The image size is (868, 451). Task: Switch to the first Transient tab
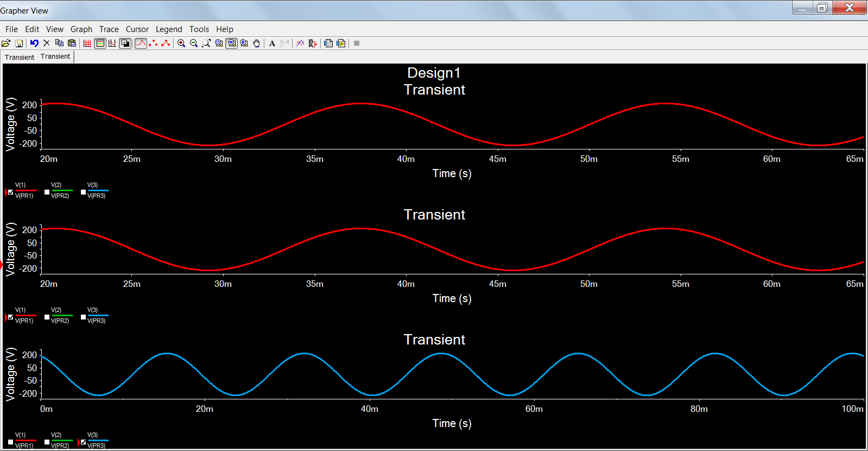20,57
